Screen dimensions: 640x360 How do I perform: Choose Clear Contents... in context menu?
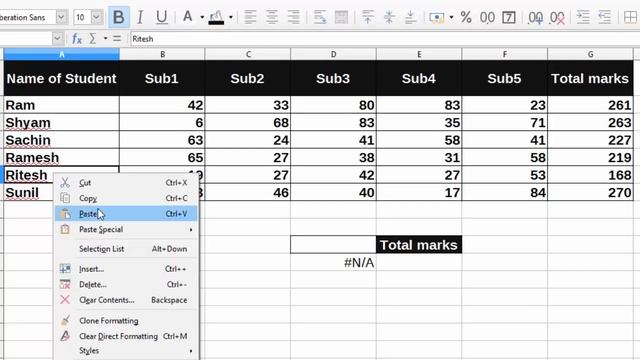(126, 300)
